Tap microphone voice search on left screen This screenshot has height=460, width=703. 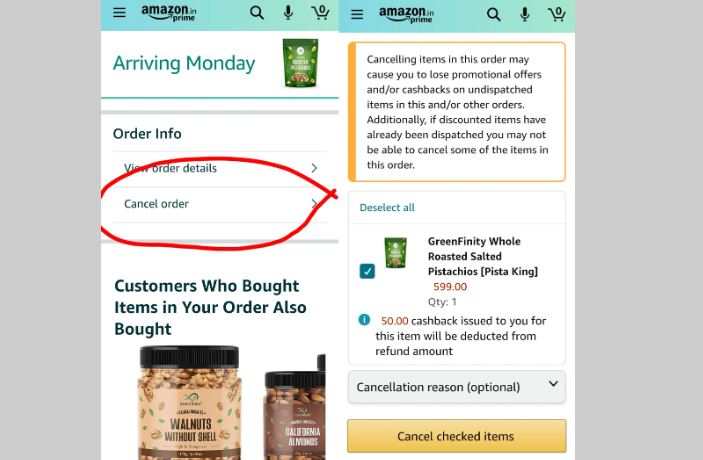[288, 13]
